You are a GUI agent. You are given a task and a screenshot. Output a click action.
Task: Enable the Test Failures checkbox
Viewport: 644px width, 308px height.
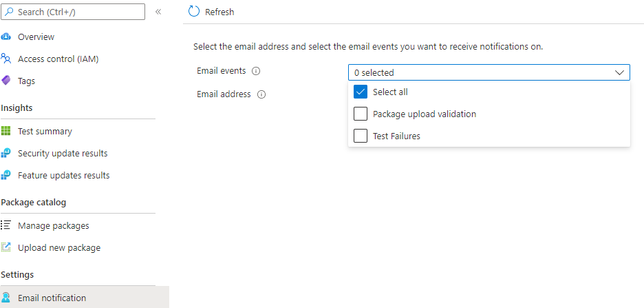coord(360,136)
